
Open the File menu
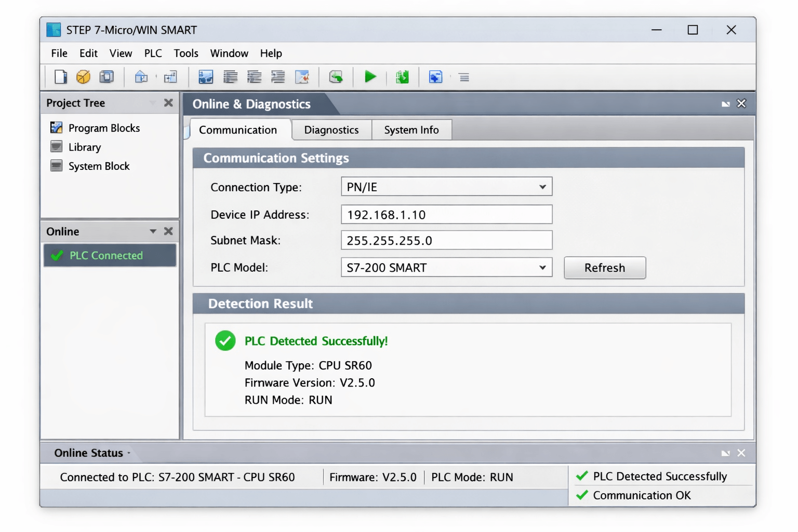coord(59,53)
